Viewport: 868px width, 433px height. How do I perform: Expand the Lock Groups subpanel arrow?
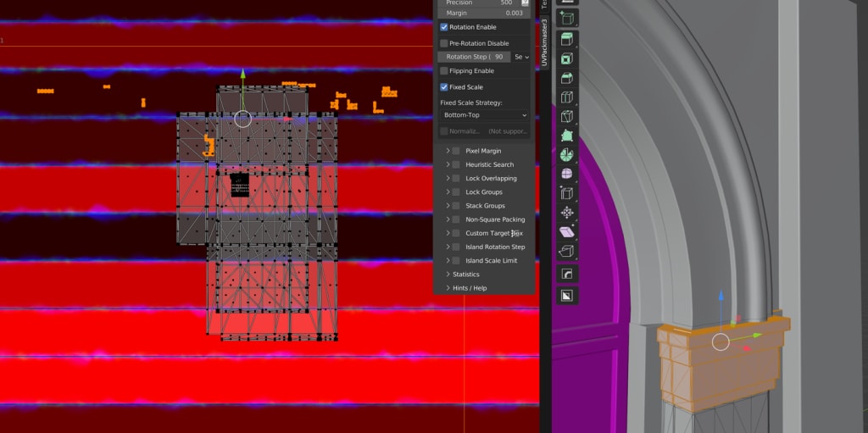coord(448,192)
